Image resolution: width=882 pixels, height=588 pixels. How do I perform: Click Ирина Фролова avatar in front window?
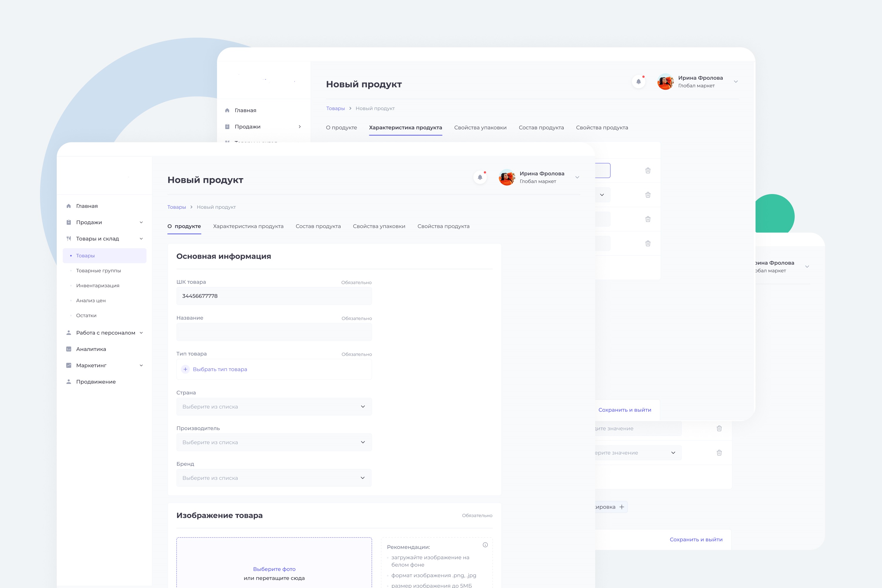[x=507, y=177]
